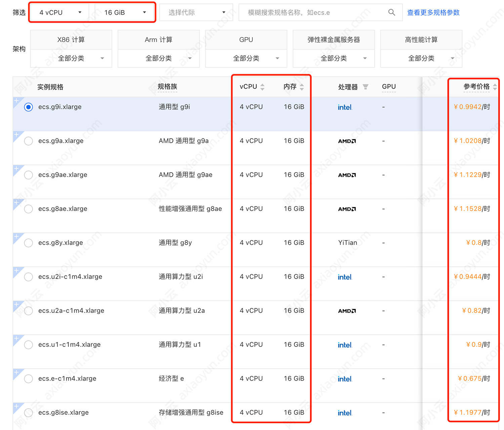The width and height of the screenshot is (504, 430).
Task: Switch to GPU architecture tab
Action: click(x=246, y=40)
